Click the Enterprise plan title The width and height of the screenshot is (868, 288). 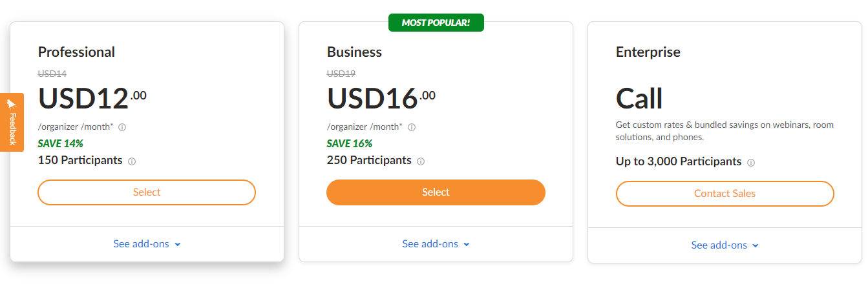[x=648, y=52]
